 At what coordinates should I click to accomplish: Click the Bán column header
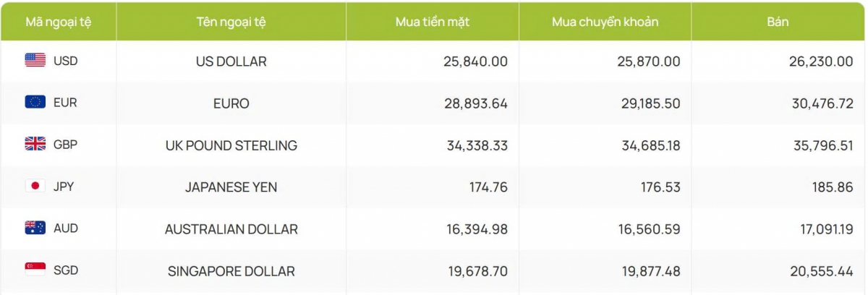click(778, 22)
